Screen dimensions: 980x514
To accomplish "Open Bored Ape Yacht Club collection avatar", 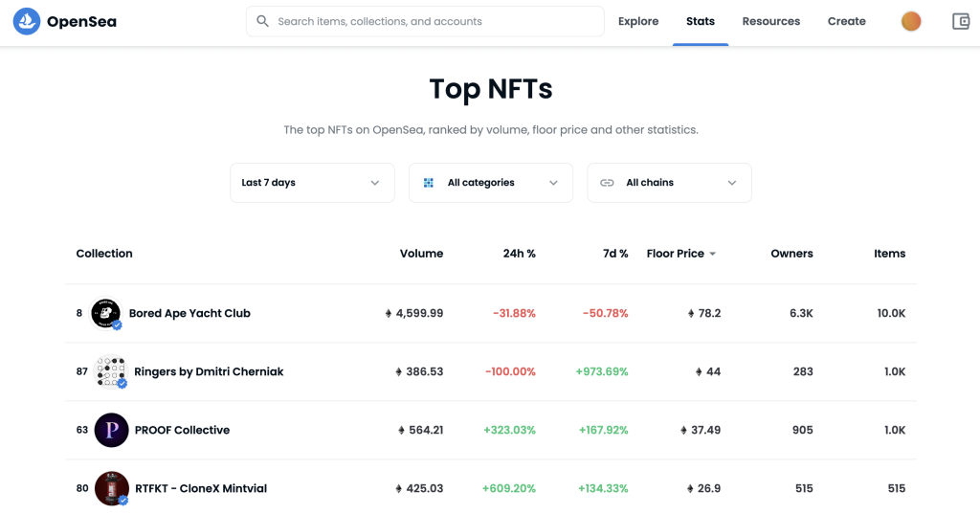I will click(105, 313).
